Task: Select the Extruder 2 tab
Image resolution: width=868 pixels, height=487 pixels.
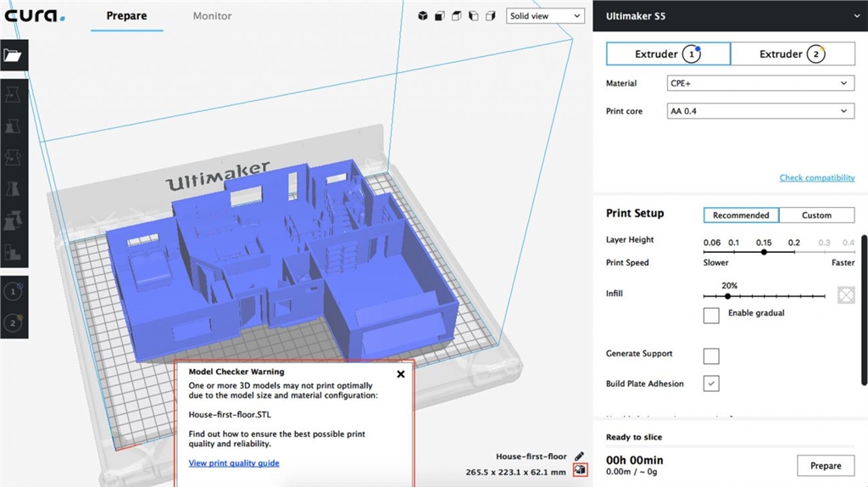Action: pyautogui.click(x=791, y=54)
